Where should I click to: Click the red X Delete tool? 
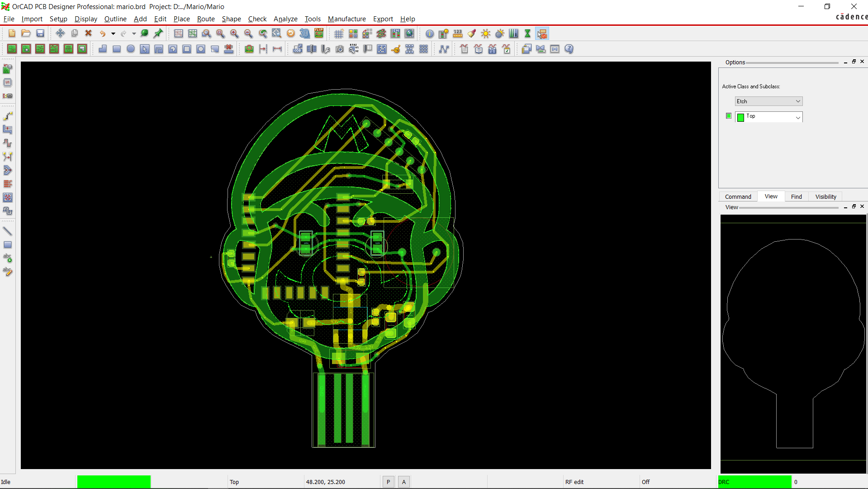[89, 34]
